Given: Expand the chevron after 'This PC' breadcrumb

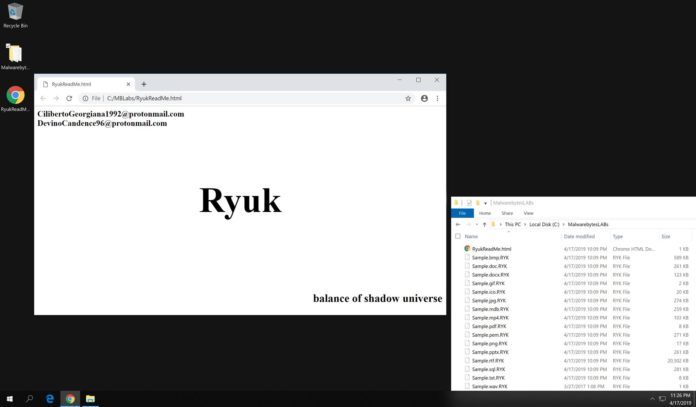Looking at the screenshot, I should tap(525, 225).
